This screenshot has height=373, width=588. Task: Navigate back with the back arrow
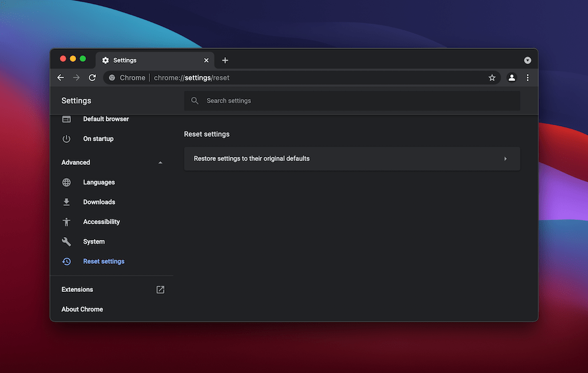coord(61,77)
